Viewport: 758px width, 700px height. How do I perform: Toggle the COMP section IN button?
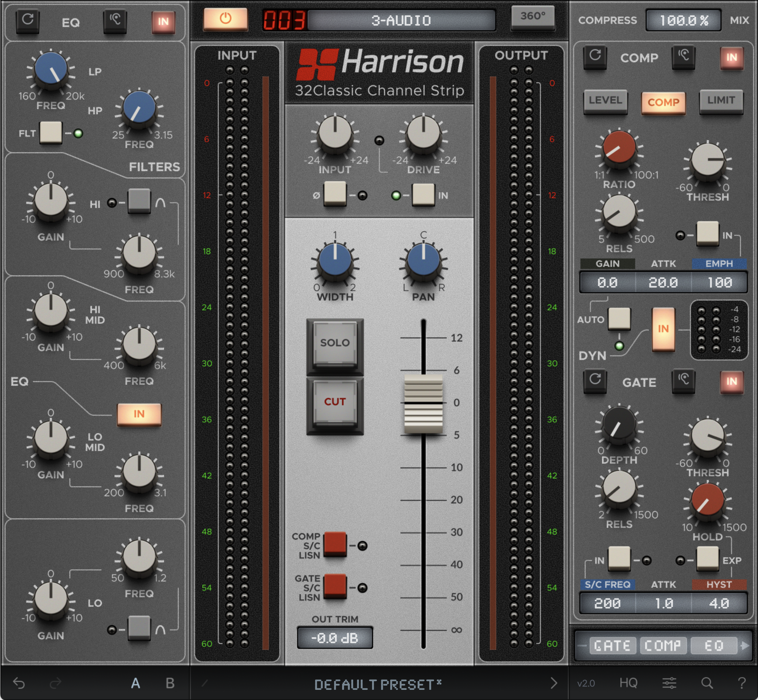731,58
